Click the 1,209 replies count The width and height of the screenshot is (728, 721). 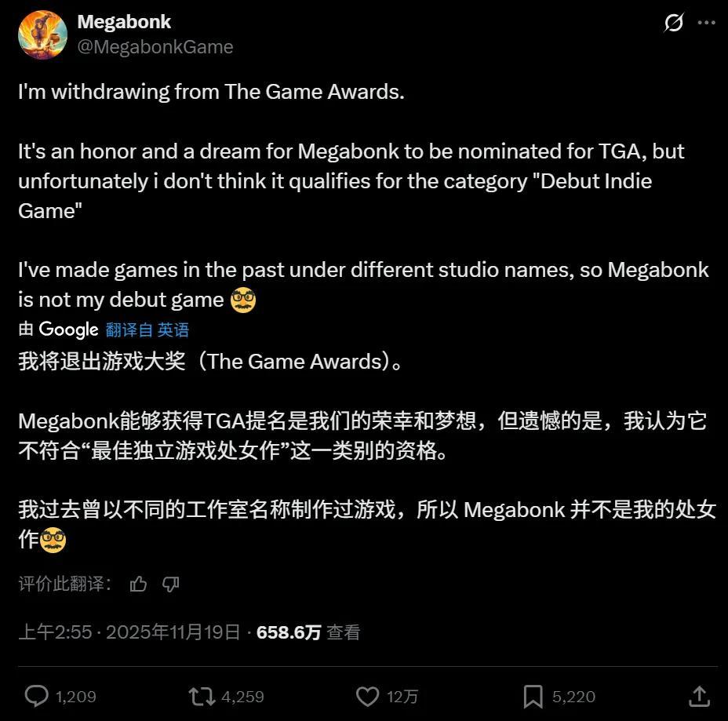pos(75,697)
